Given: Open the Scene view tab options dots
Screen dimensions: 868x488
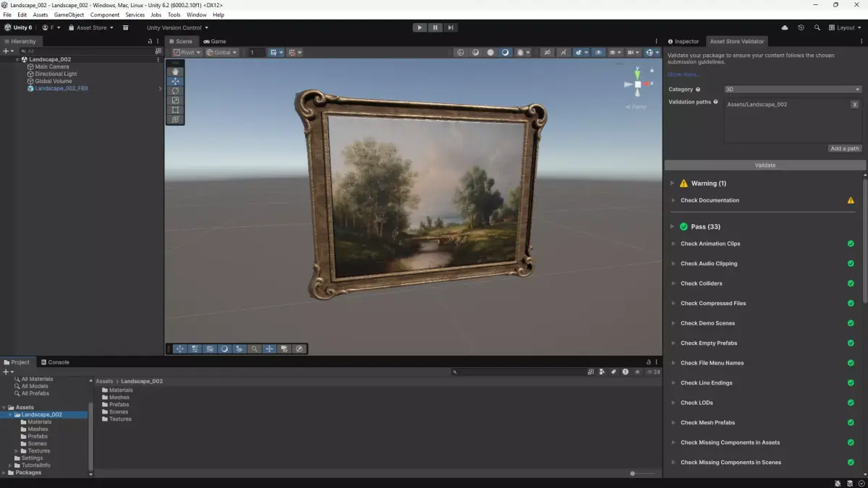Looking at the screenshot, I should click(x=657, y=41).
